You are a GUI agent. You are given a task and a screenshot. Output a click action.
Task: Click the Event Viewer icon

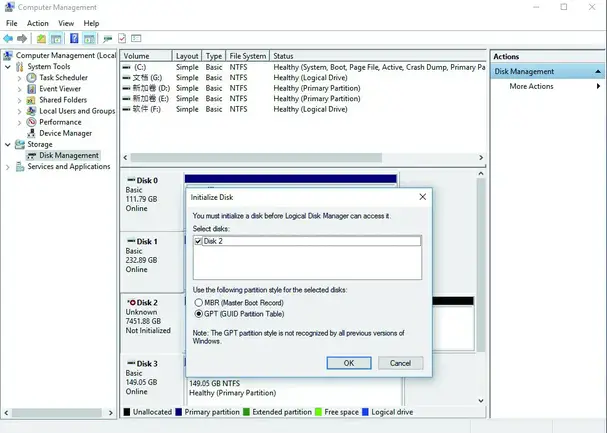(31, 89)
